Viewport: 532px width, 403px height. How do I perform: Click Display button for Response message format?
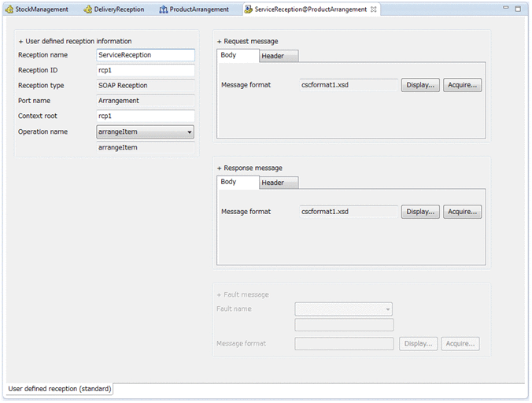(420, 212)
